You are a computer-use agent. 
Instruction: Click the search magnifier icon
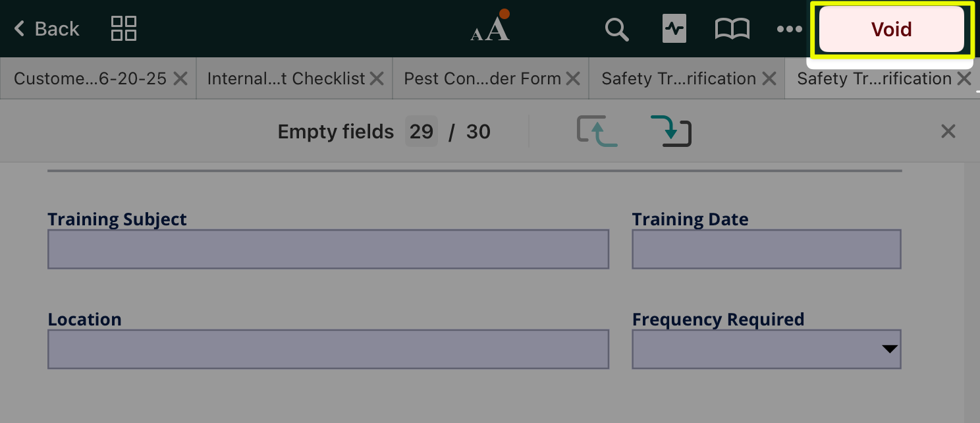(616, 29)
